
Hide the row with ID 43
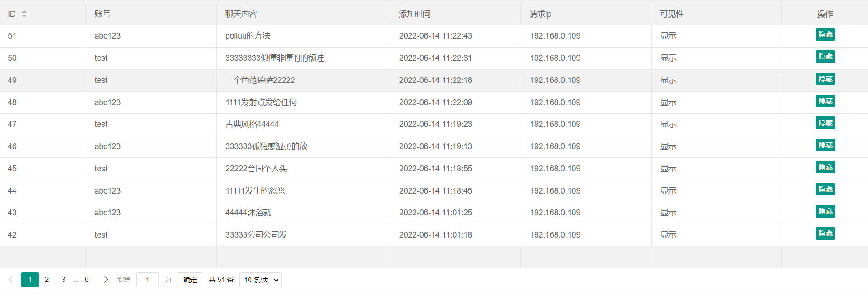click(825, 212)
